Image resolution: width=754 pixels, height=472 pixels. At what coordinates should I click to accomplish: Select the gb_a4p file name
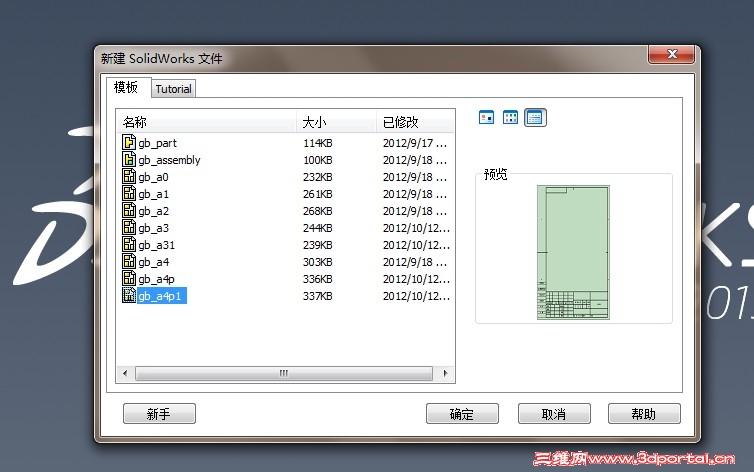pyautogui.click(x=156, y=279)
